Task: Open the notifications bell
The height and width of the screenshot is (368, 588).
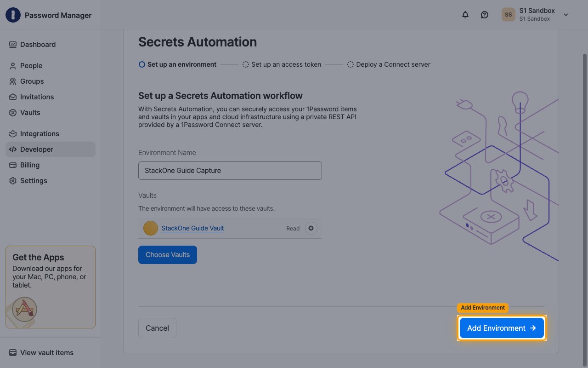Action: coord(465,15)
